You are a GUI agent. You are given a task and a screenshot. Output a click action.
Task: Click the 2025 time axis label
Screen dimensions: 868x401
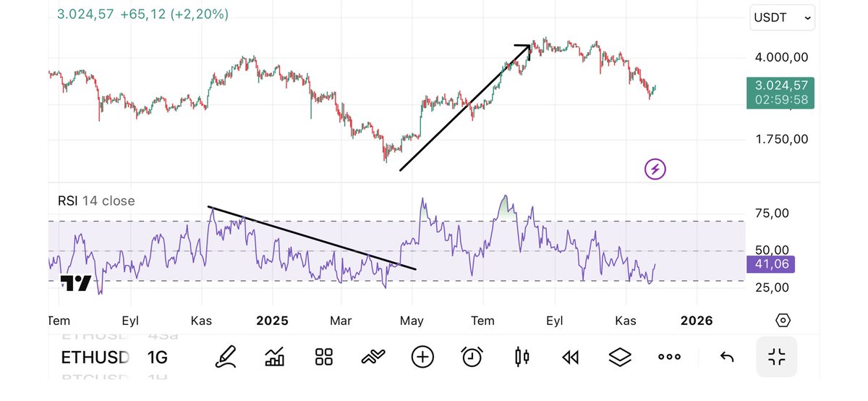click(272, 321)
